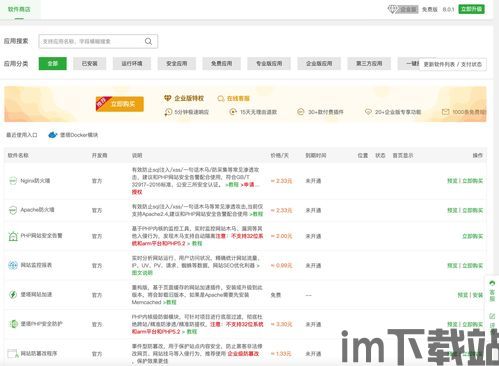The height and width of the screenshot is (366, 499).
Task: Click the PHP网站安全告警 house icon
Action: pos(13,236)
